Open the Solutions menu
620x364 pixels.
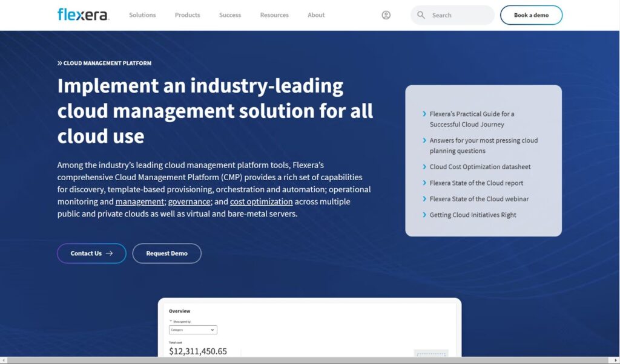(142, 15)
